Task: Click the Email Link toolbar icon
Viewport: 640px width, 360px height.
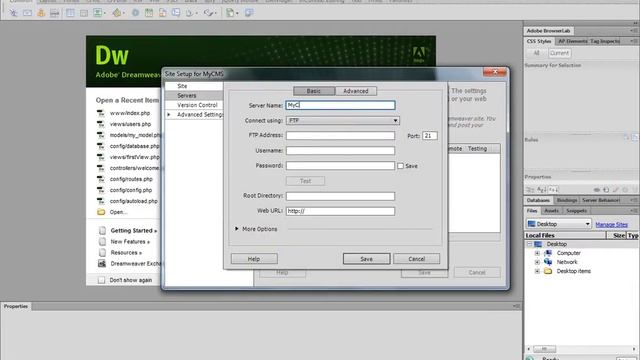Action: point(27,13)
